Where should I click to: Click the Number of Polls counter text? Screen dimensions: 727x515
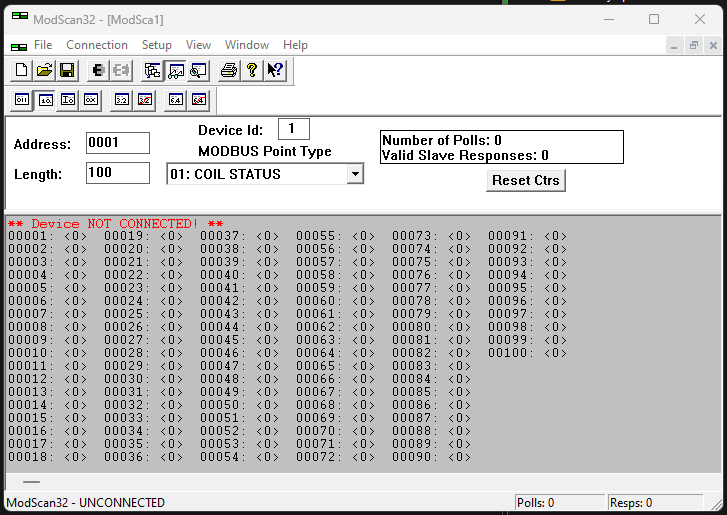tap(441, 140)
